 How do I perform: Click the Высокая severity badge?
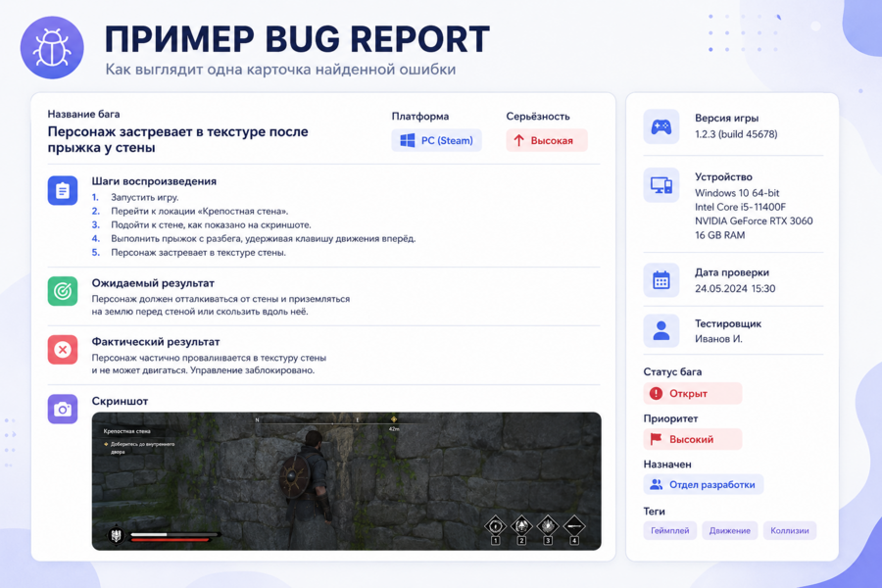click(547, 140)
